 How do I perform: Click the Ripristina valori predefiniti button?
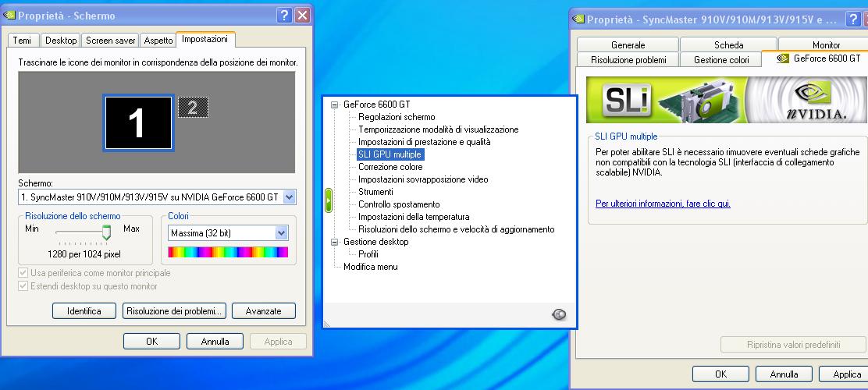click(794, 345)
